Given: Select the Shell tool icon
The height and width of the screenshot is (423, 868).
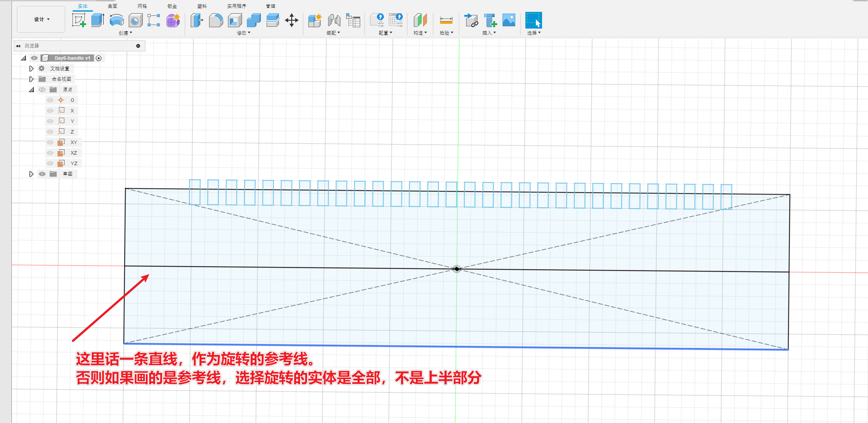Looking at the screenshot, I should (x=235, y=20).
